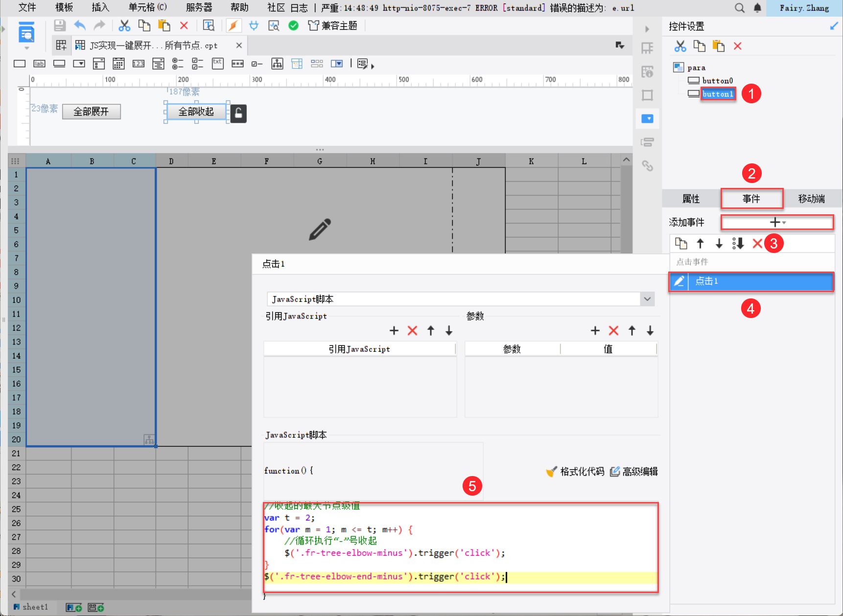Click the Fairy.Zhang user account
Screen dimensions: 843x616
click(x=804, y=8)
